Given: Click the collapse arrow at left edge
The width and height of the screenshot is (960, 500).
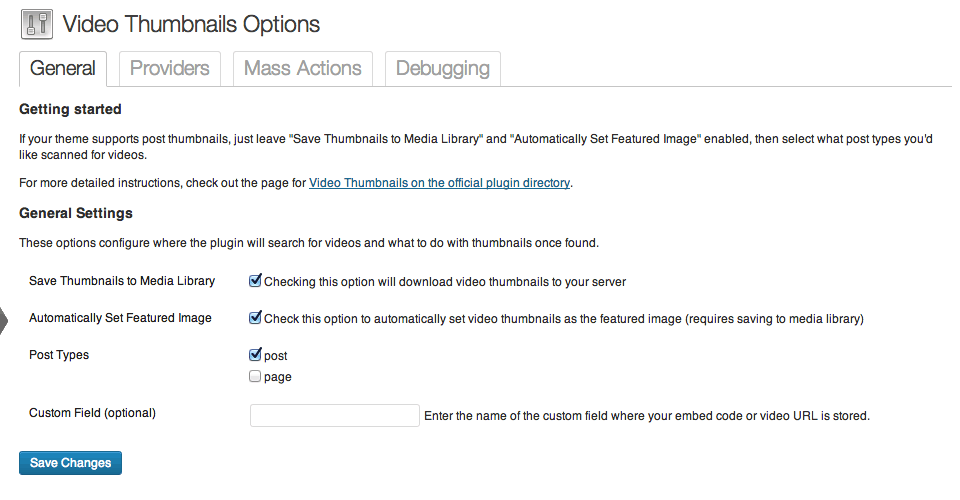Looking at the screenshot, I should coord(4,321).
